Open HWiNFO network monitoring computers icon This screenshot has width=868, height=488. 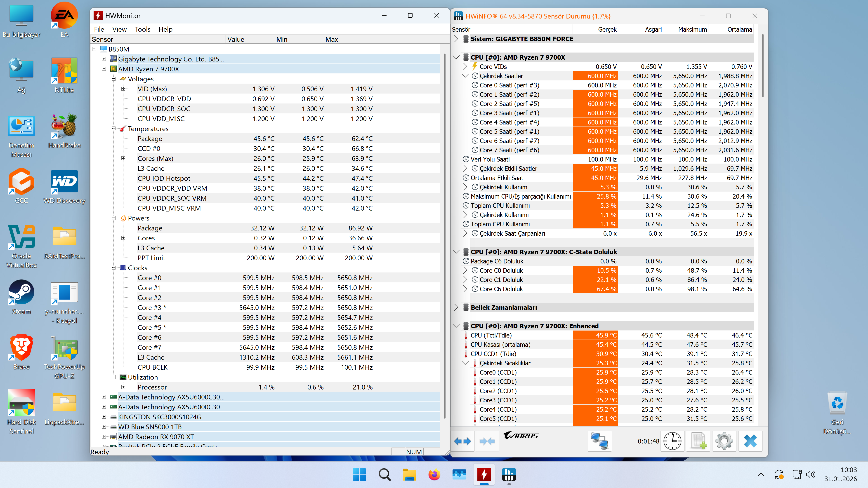tap(599, 441)
